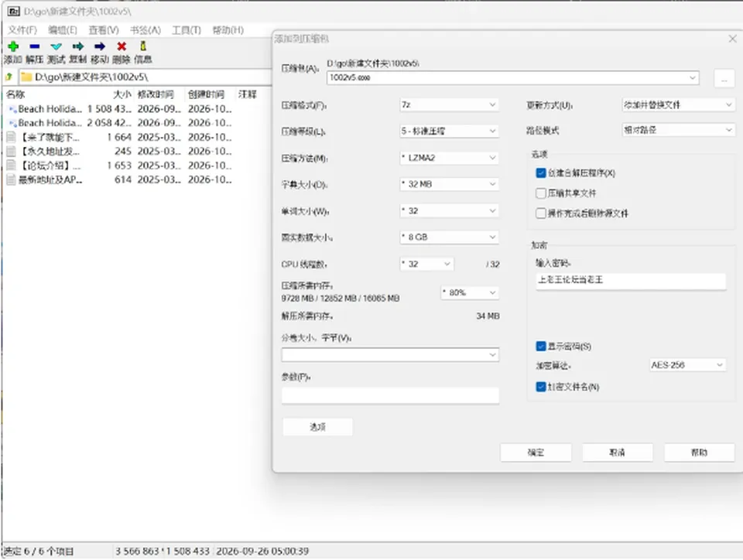Select the Beach Holida.. row sized 2 058 42..
Image resolution: width=743 pixels, height=560 pixels.
(120, 123)
